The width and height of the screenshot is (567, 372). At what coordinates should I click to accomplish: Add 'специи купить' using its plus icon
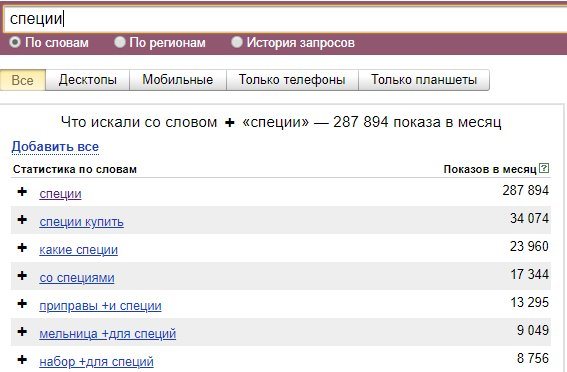22,219
